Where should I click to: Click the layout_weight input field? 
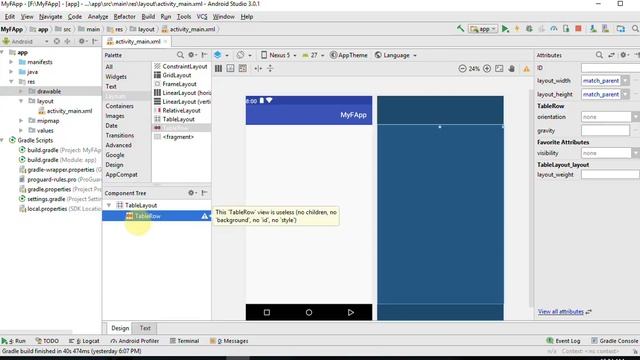coord(610,174)
